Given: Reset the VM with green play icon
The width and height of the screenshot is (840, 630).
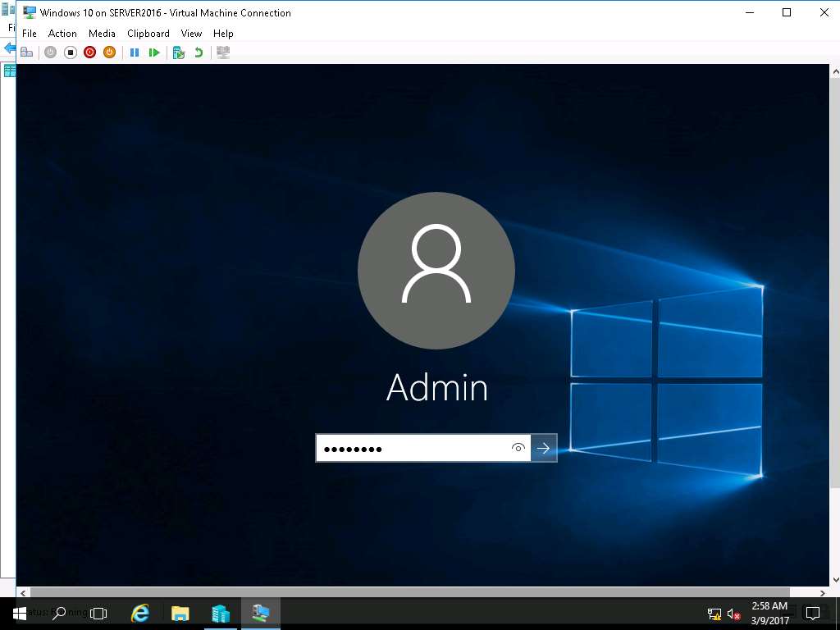Looking at the screenshot, I should click(x=154, y=52).
